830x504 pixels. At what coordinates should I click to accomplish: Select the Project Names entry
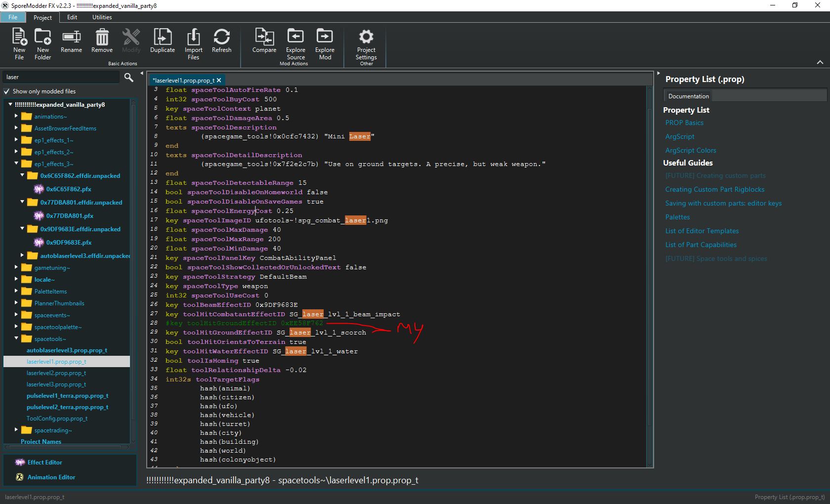pos(41,442)
